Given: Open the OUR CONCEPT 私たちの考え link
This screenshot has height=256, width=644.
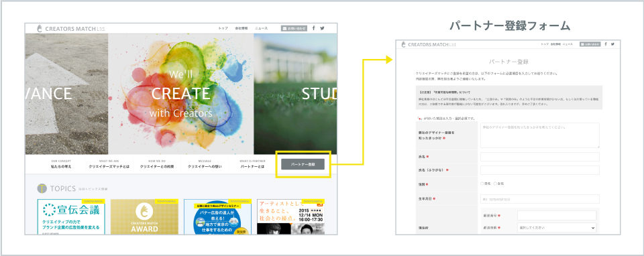Looking at the screenshot, I should click(x=61, y=164).
